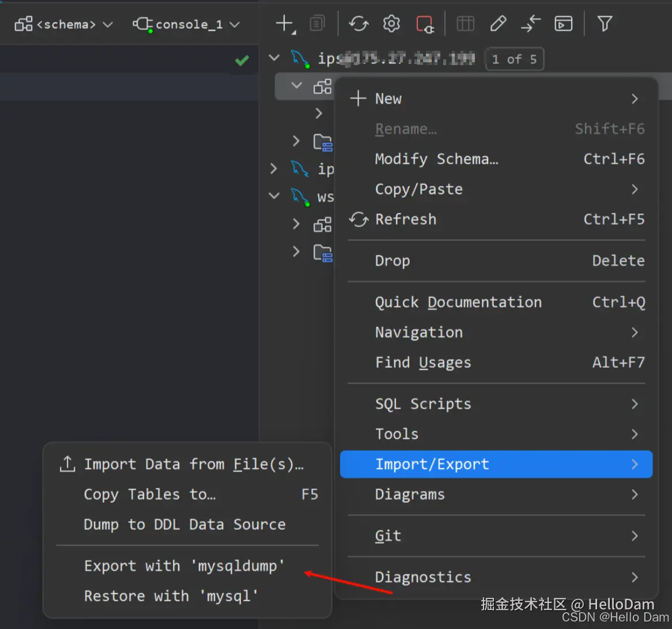Screen dimensions: 672x629
Task: Click MySQL dolphin icon of 'ws' data source
Action: click(300, 197)
